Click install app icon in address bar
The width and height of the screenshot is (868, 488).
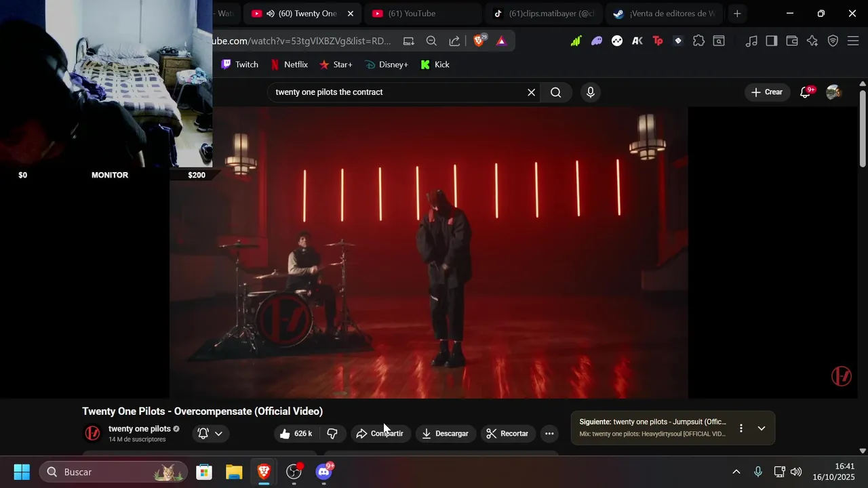pyautogui.click(x=408, y=41)
